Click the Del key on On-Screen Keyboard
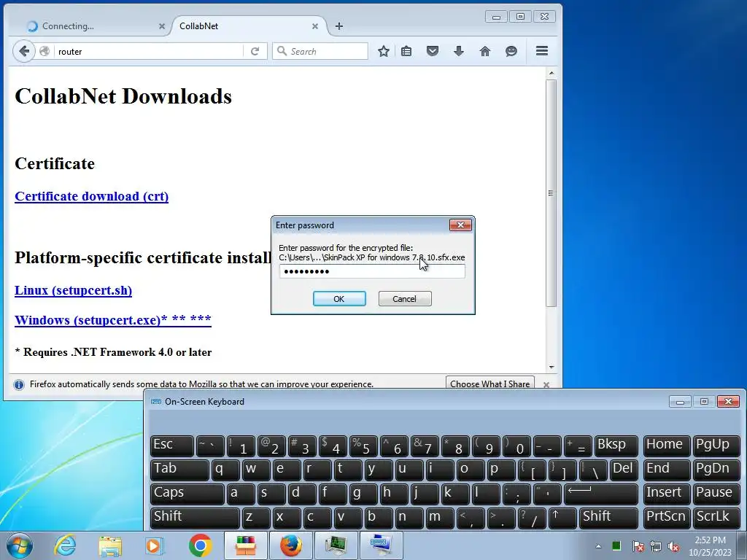The image size is (747, 560). (x=624, y=470)
